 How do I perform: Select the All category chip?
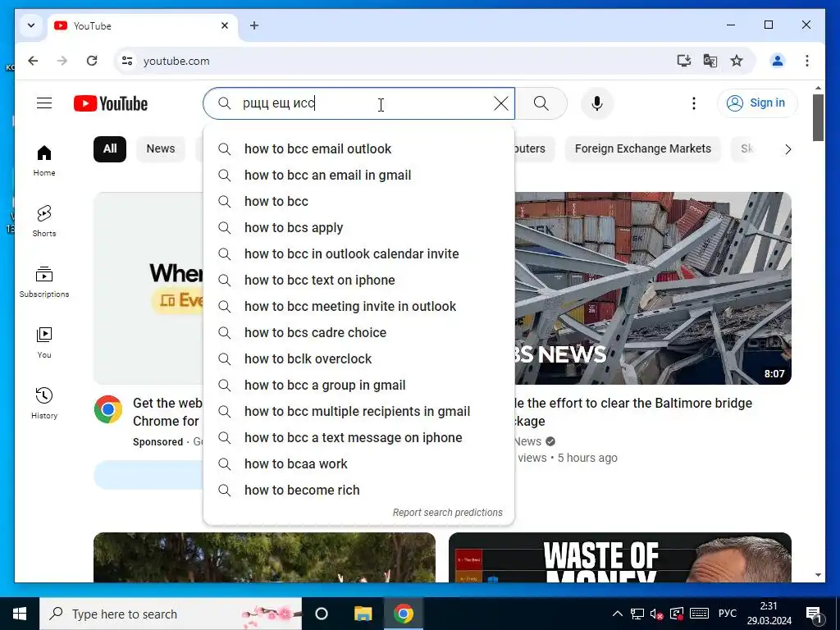pos(110,149)
